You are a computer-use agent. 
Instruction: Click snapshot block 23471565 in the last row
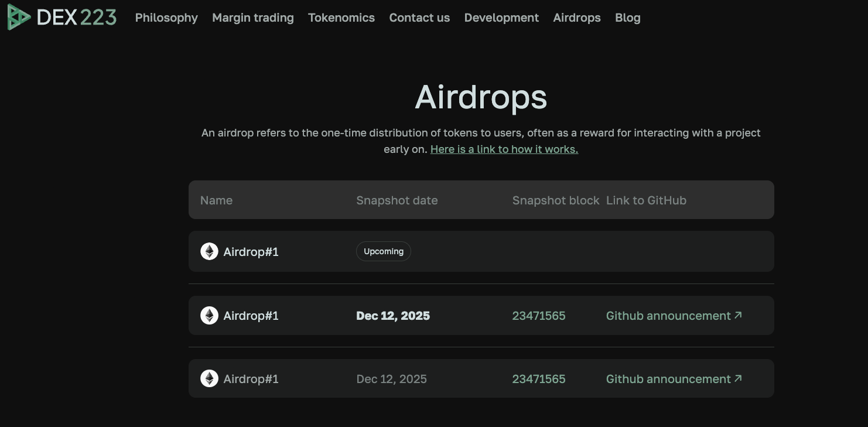(x=539, y=379)
